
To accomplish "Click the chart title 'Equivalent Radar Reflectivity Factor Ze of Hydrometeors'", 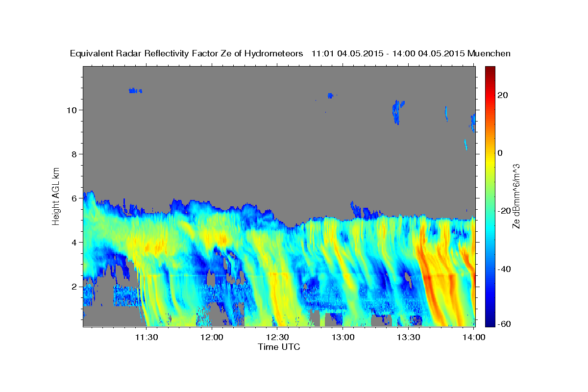I will tap(187, 54).
